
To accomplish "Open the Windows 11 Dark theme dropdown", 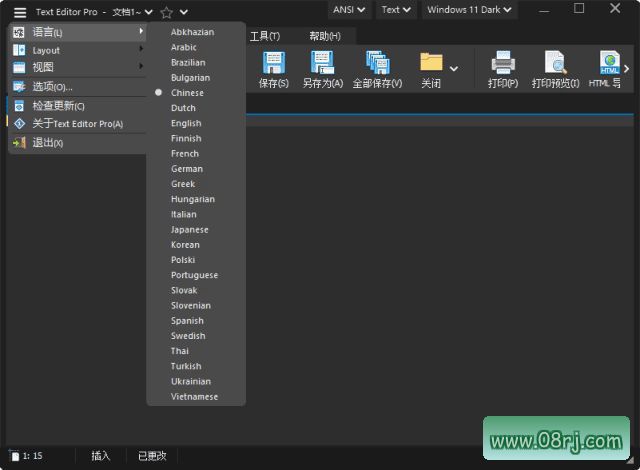I will 469,10.
